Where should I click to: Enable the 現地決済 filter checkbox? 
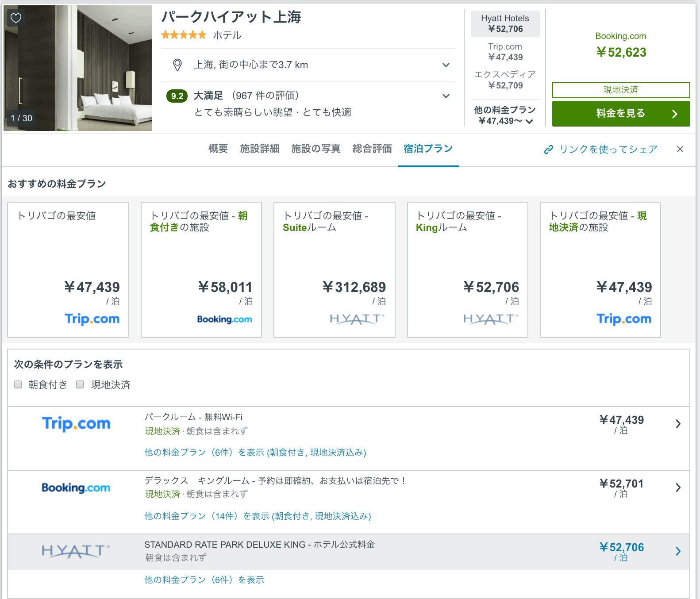click(x=80, y=384)
